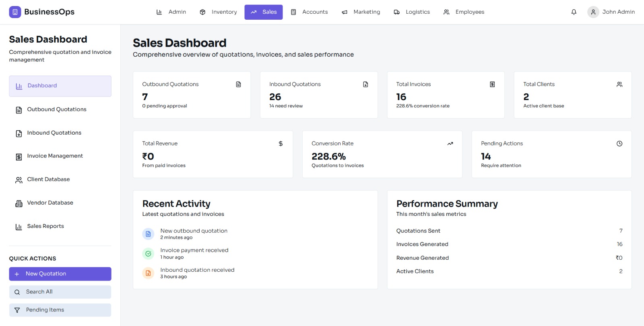The height and width of the screenshot is (326, 644).
Task: Open Invoice Management in the sidebar
Action: pyautogui.click(x=55, y=156)
